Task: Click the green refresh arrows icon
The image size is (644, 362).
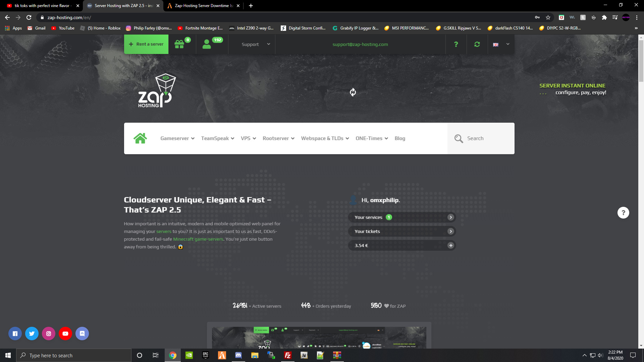Action: pos(477,44)
